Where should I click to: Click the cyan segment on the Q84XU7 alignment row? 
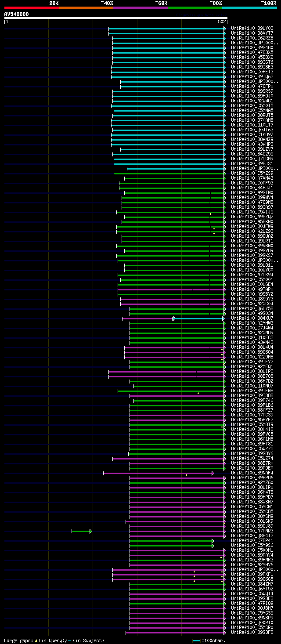198,318
